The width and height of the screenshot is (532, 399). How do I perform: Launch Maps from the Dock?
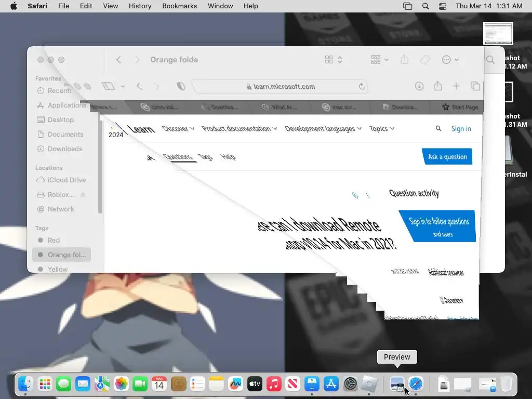pyautogui.click(x=102, y=384)
